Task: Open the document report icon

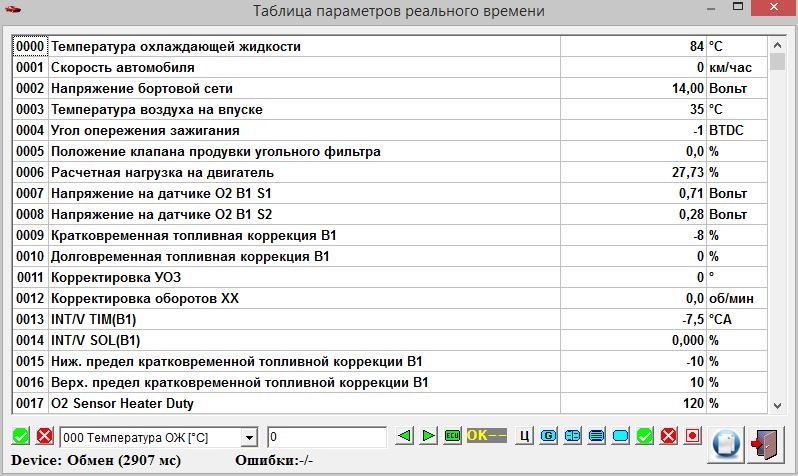Action: 727,439
